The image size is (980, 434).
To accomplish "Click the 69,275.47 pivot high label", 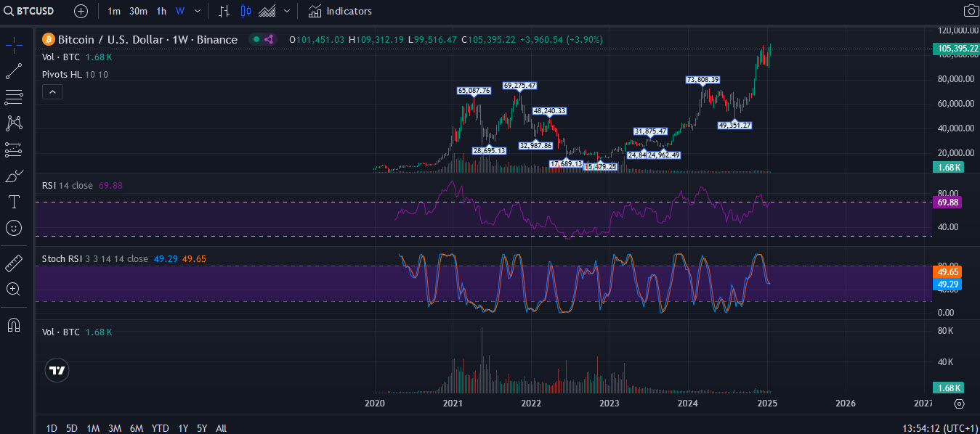I will pyautogui.click(x=519, y=86).
